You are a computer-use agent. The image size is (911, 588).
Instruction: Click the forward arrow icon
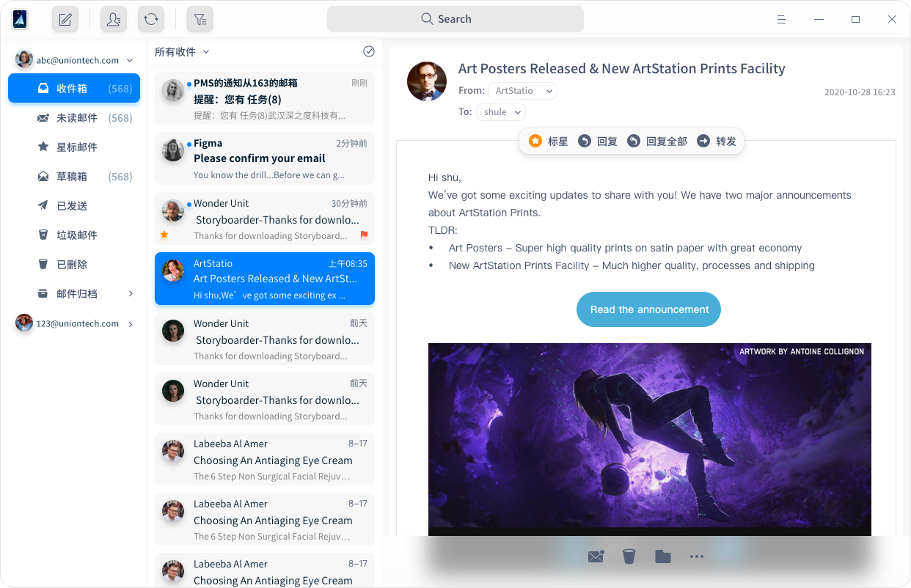(703, 141)
